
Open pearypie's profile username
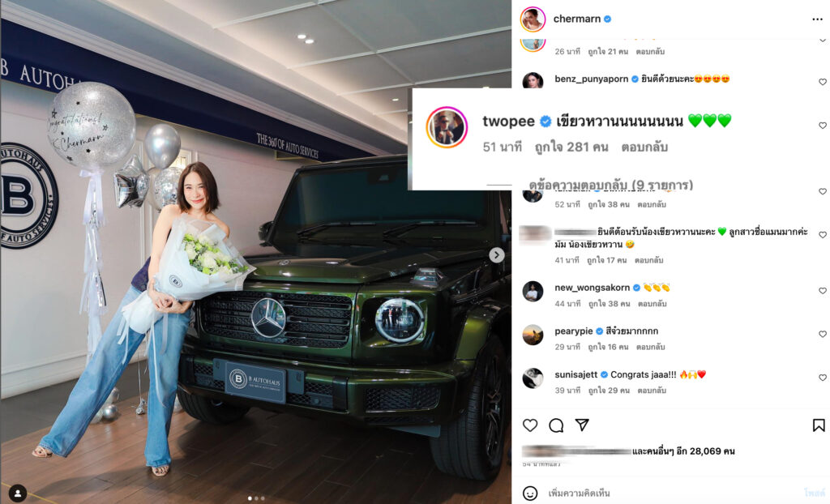pyautogui.click(x=573, y=331)
